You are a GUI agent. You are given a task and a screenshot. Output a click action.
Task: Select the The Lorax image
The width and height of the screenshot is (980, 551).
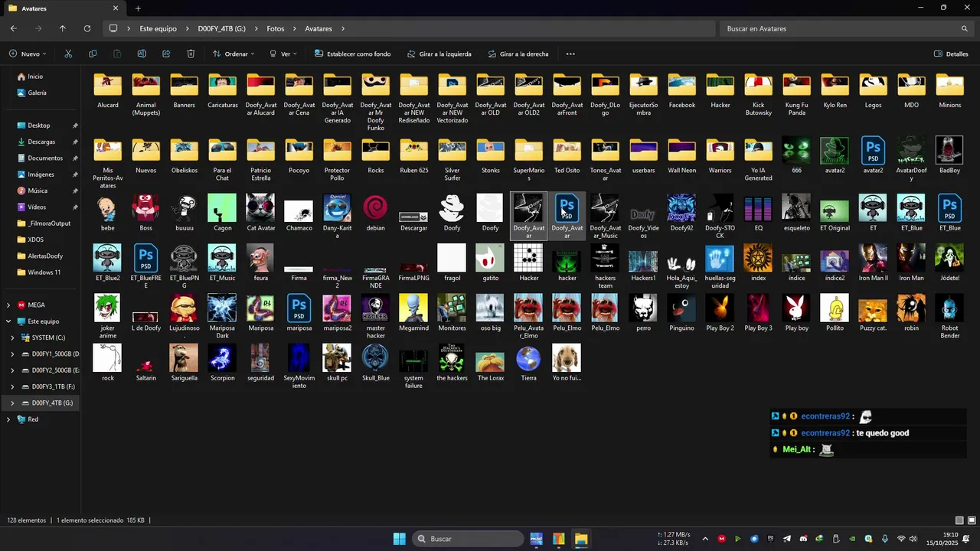click(491, 363)
